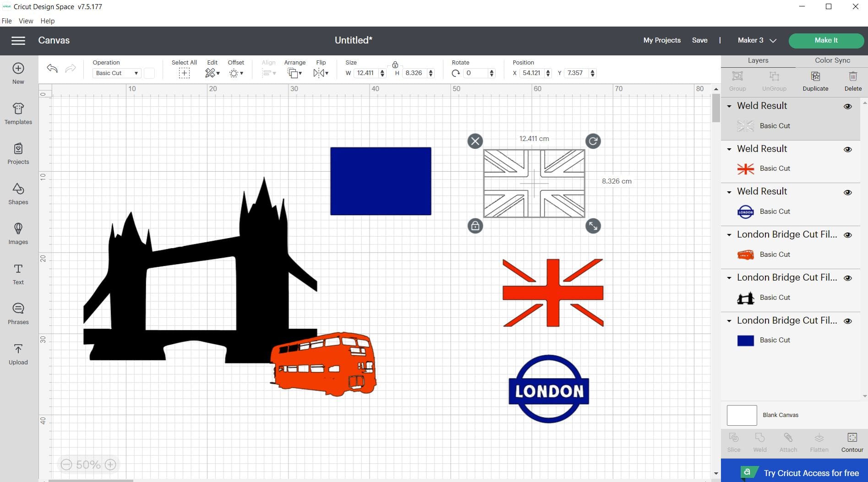Undo the last action

pos(52,69)
